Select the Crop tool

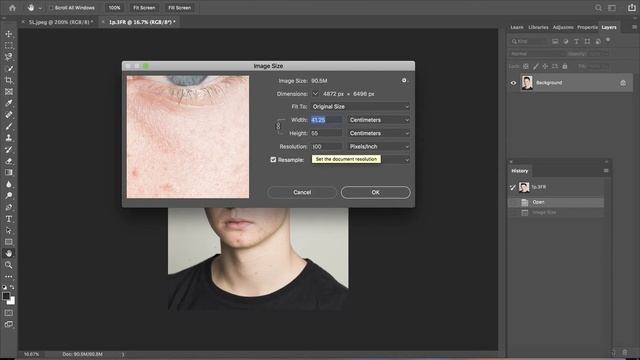9,80
